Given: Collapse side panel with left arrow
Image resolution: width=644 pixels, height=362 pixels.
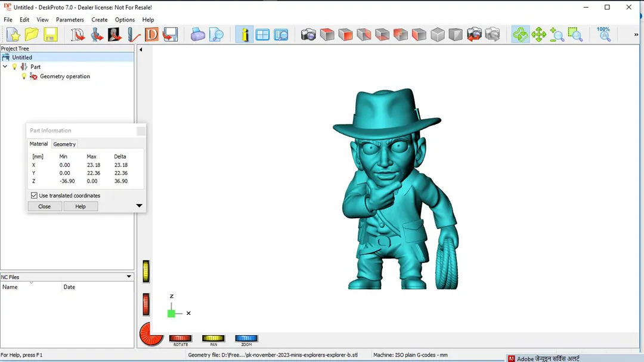Looking at the screenshot, I should [141, 49].
